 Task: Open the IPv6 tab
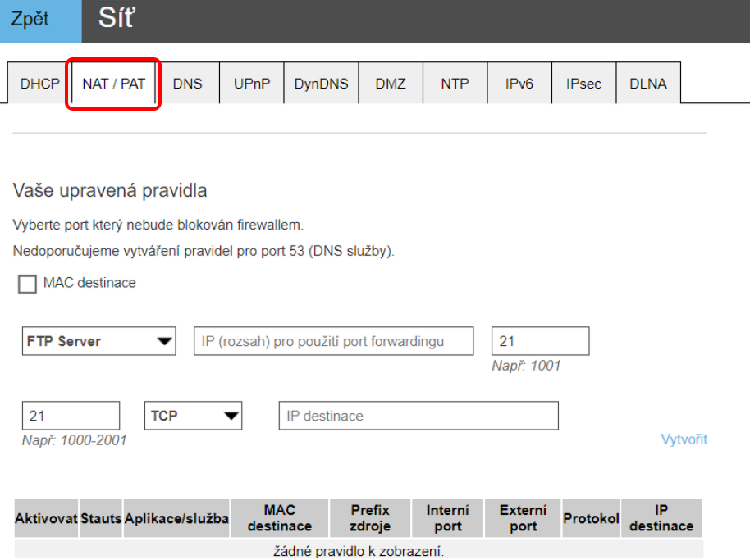click(519, 84)
